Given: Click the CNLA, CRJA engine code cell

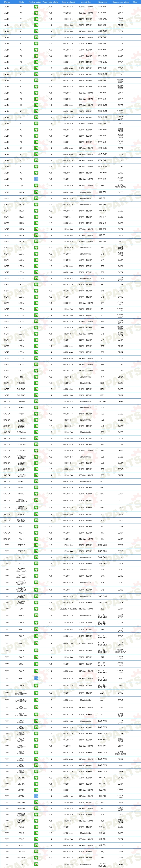Looking at the screenshot, I should pyautogui.click(x=120, y=796).
